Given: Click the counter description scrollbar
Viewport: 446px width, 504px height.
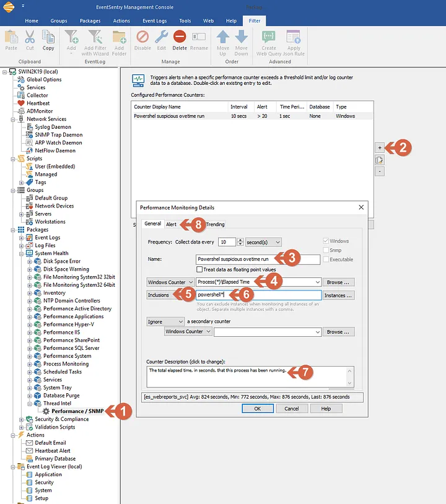Looking at the screenshot, I should pyautogui.click(x=349, y=376).
